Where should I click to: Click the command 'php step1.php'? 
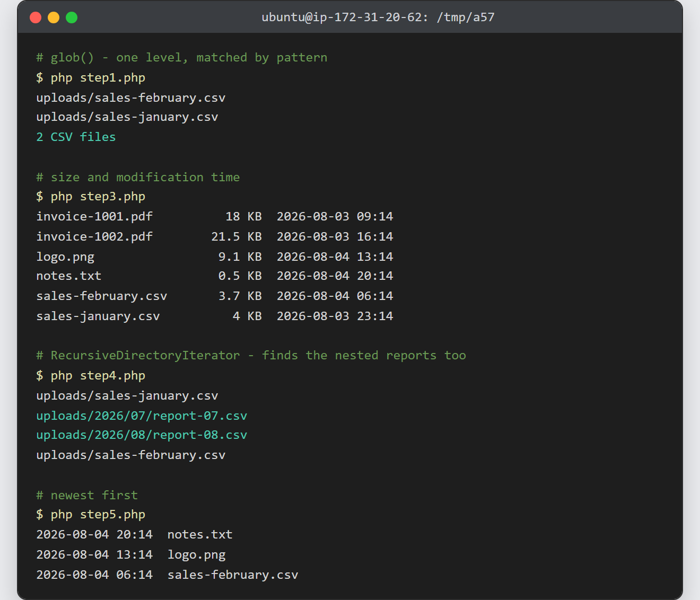98,78
